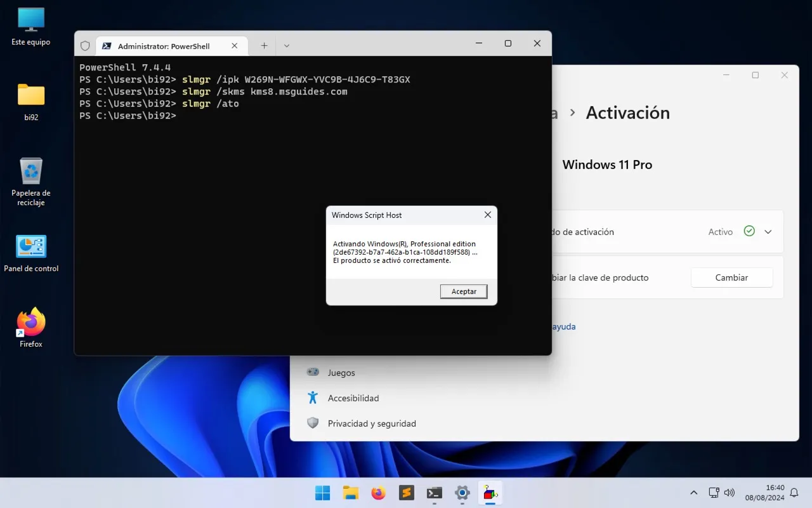Click 'El producto se activó correctamente' text
This screenshot has width=812, height=508.
click(x=391, y=260)
